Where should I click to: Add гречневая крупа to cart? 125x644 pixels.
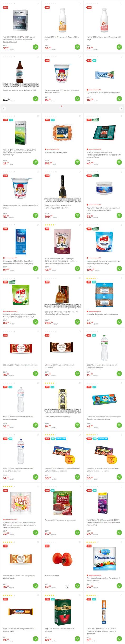(x=119, y=322)
